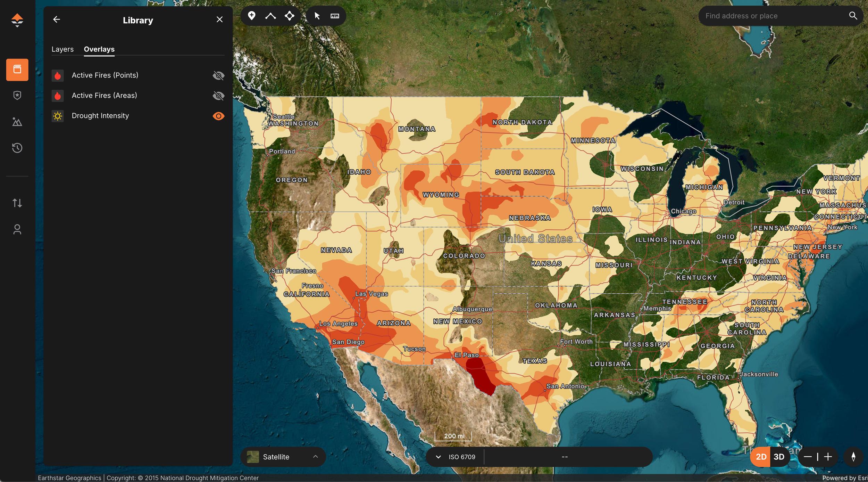Open the ISO 6709 coordinate format dropdown
This screenshot has width=868, height=482.
(x=438, y=457)
